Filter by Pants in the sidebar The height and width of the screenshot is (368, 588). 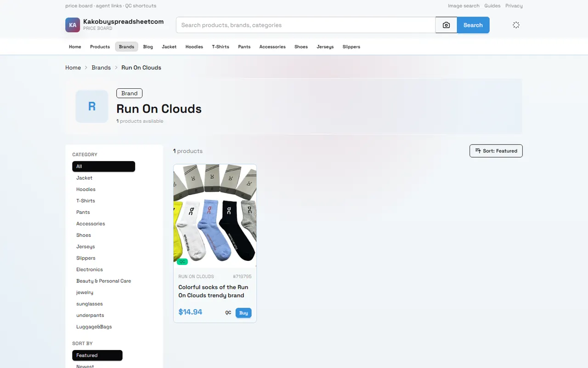(83, 213)
